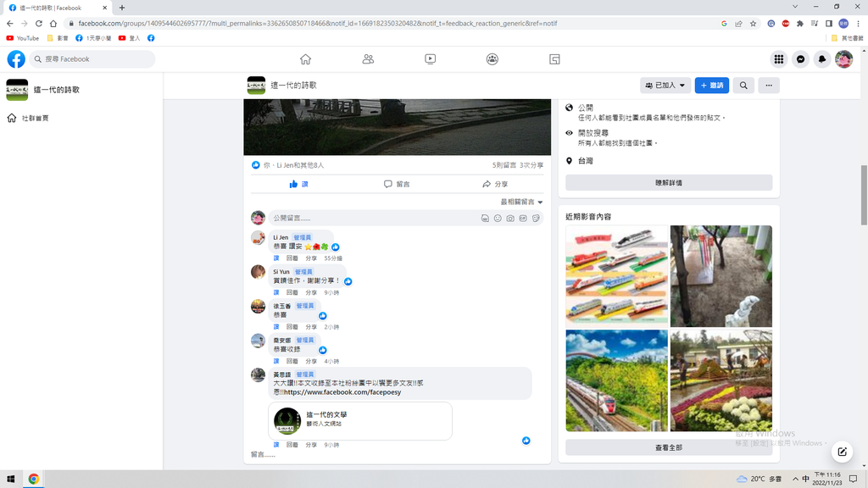Open Facebook Messenger from the top bar

[x=800, y=59]
